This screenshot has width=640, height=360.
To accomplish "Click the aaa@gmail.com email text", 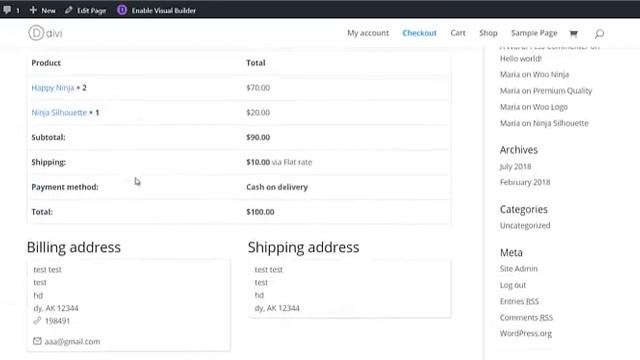I will [x=72, y=341].
